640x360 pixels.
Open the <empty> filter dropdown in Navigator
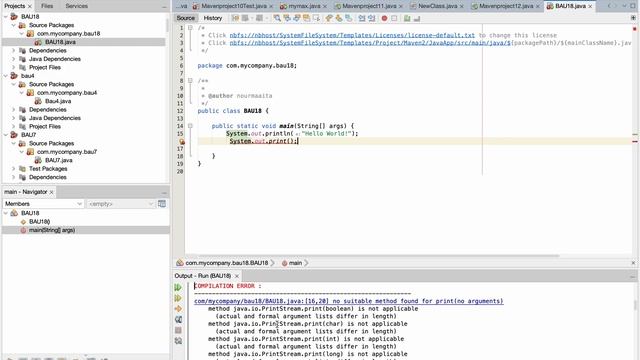[x=121, y=204]
